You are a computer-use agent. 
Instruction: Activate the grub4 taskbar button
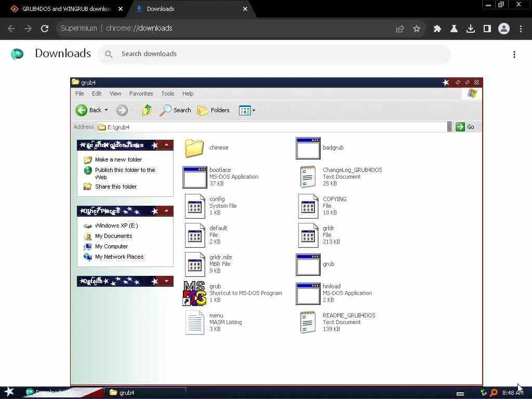145,393
